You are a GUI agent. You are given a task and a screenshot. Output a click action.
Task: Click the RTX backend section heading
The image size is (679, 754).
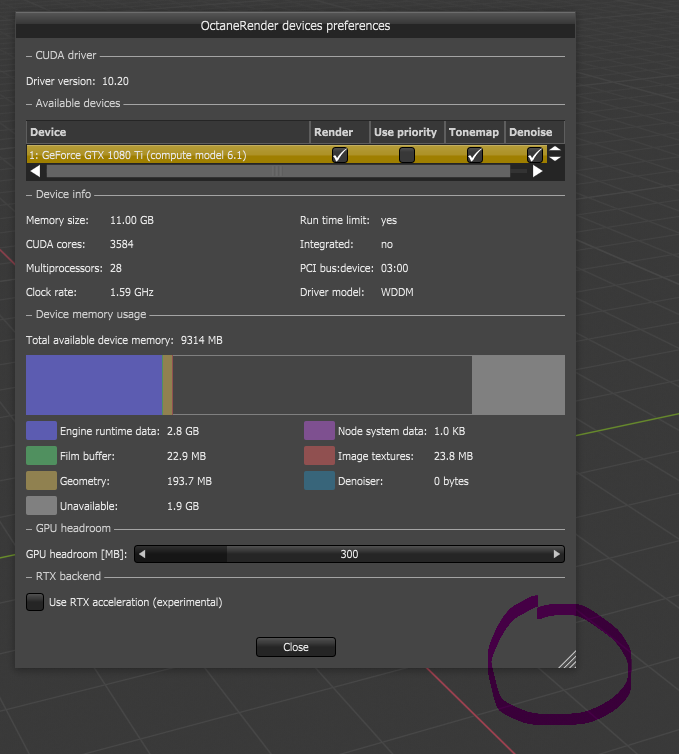coord(68,576)
